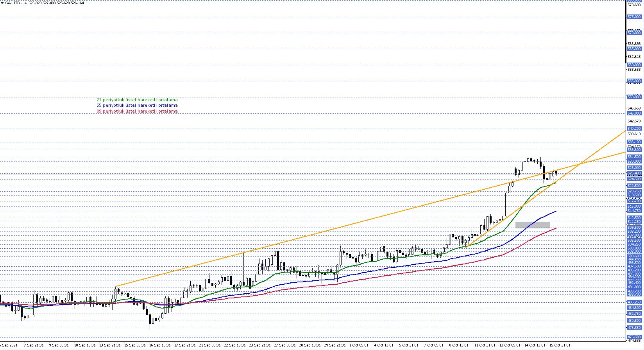
Task: Click the 566.698 price scale value
Action: tap(634, 44)
